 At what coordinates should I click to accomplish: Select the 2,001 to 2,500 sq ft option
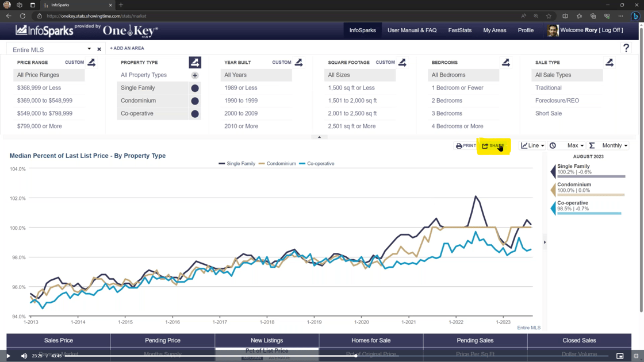[352, 113]
